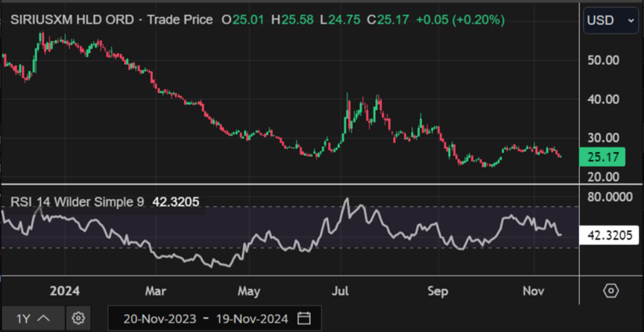644x332 pixels.
Task: Click the 80.0000 RSI axis label
Action: [x=610, y=197]
